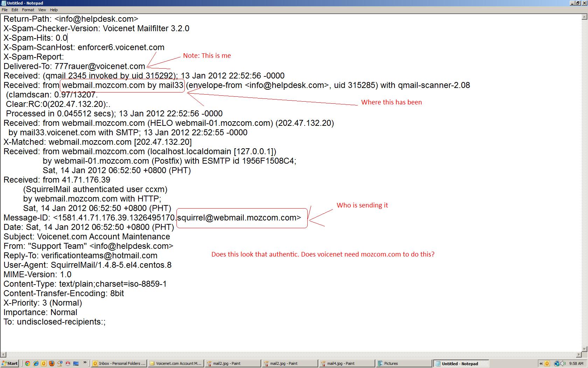Click the Untitled - Notepad taskbar button
The height and width of the screenshot is (368, 588).
[461, 363]
